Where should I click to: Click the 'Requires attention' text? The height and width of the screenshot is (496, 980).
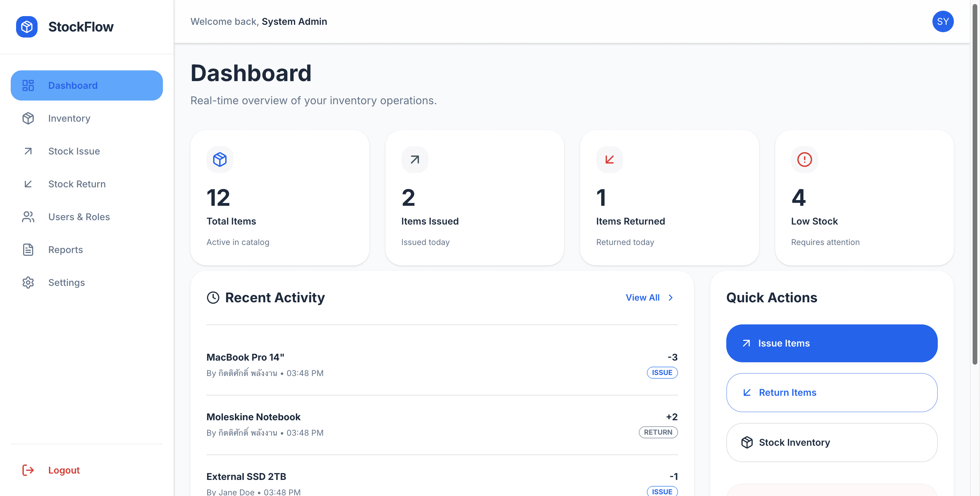click(825, 242)
